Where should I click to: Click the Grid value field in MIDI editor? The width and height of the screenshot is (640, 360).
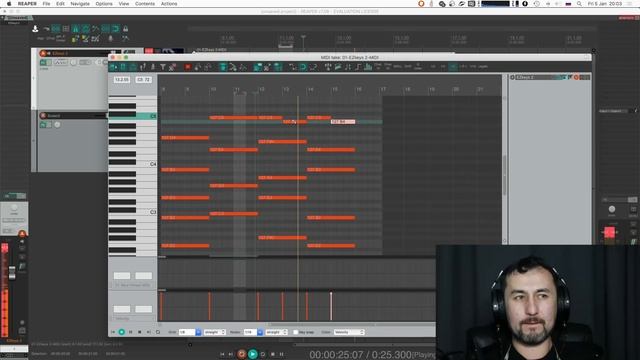coord(187,332)
